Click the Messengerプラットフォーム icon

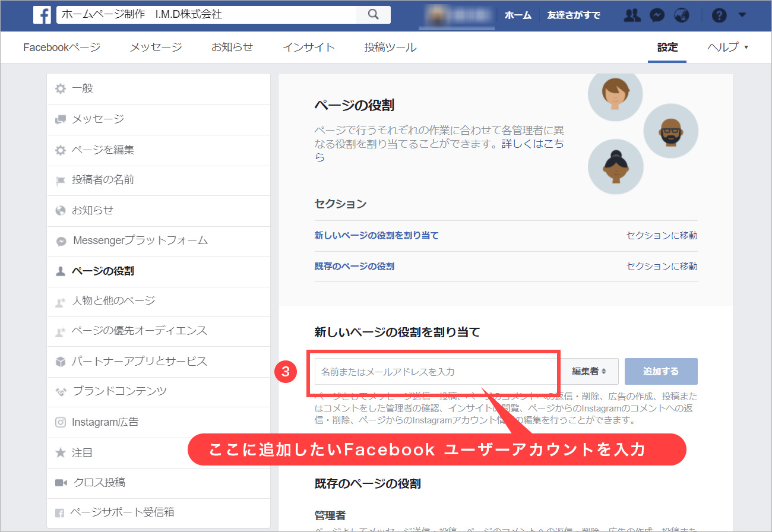[x=61, y=241]
